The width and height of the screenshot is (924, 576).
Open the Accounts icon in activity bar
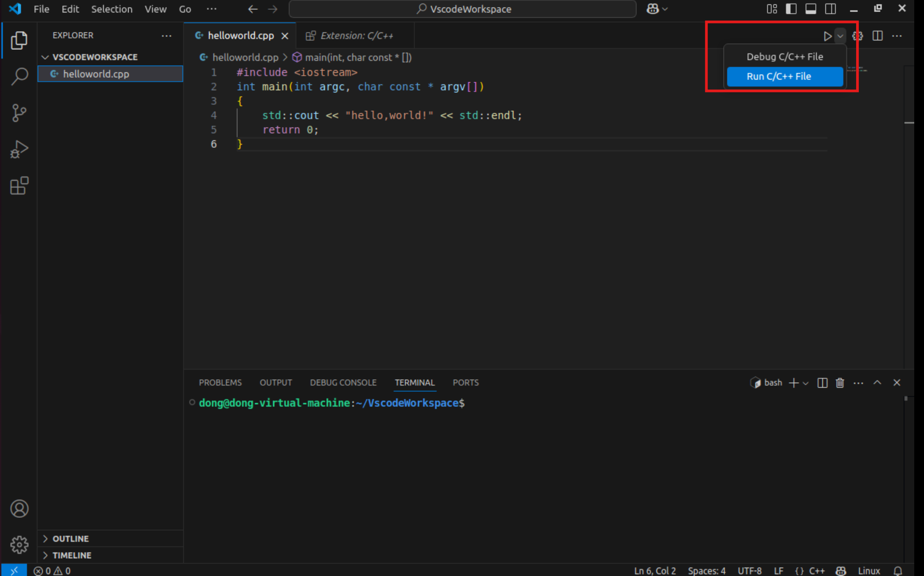pyautogui.click(x=19, y=508)
